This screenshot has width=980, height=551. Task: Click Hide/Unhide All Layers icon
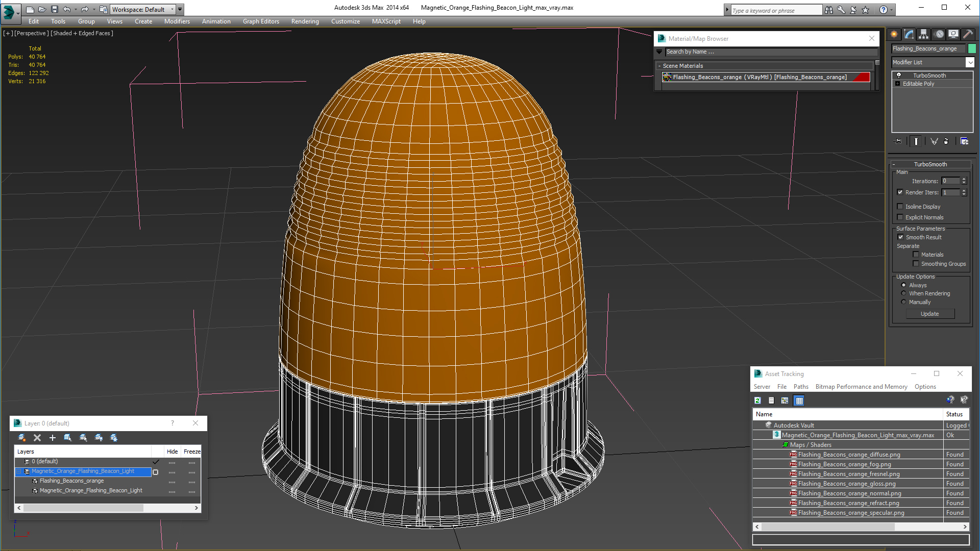99,438
